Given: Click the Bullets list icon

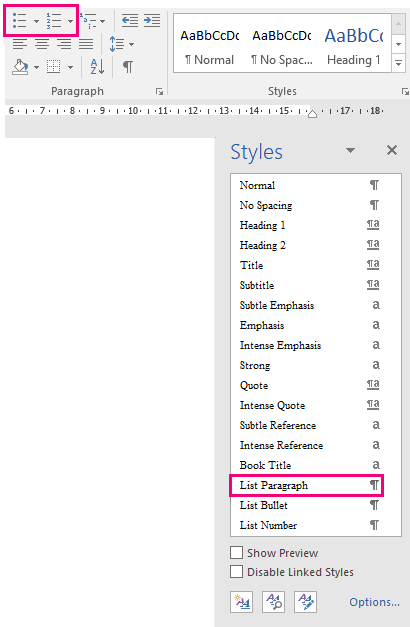Looking at the screenshot, I should [x=20, y=20].
